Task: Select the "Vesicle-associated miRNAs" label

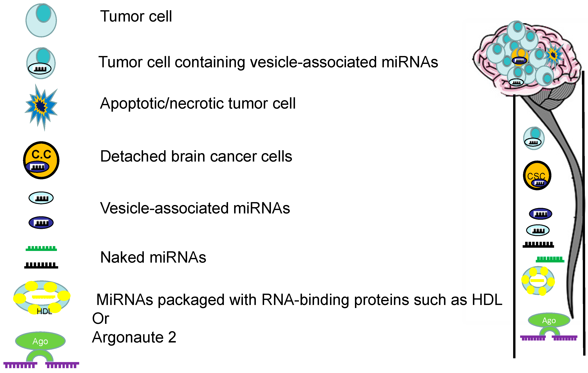Action: pos(195,208)
